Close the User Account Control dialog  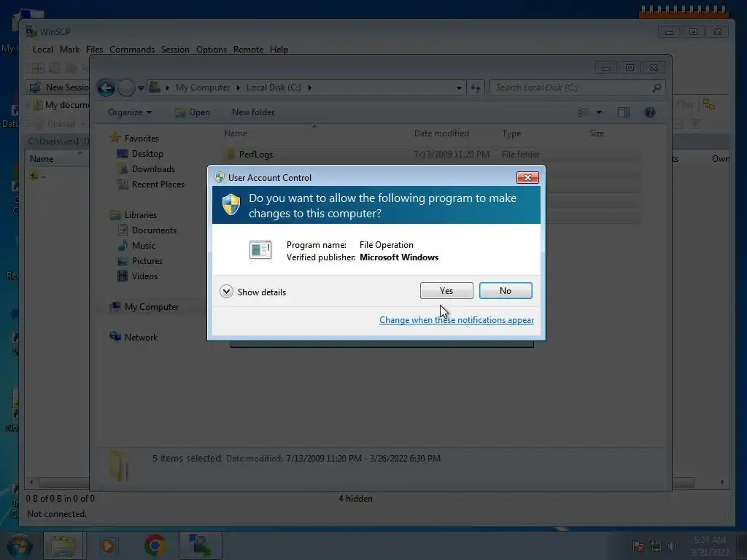coord(527,178)
